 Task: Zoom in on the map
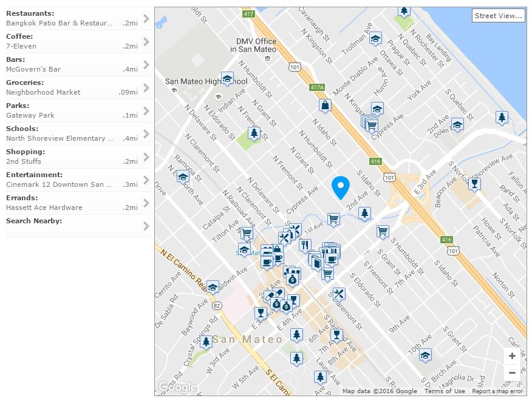point(512,356)
